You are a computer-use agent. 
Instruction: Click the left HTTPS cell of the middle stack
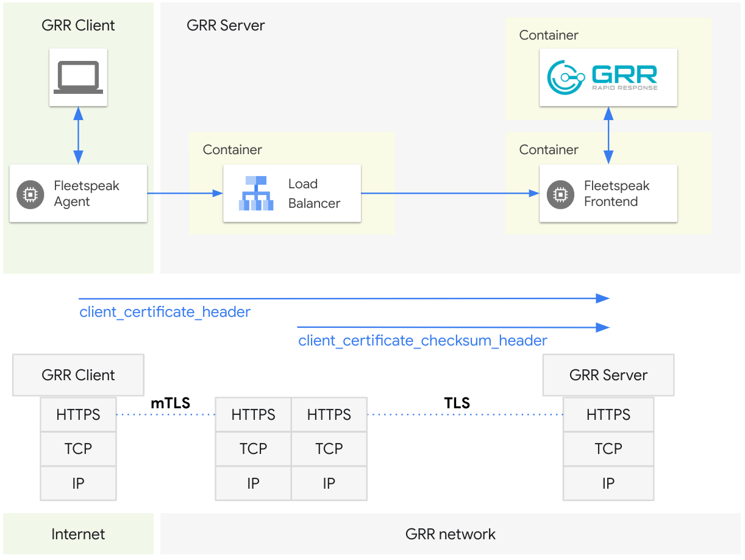[x=254, y=415]
